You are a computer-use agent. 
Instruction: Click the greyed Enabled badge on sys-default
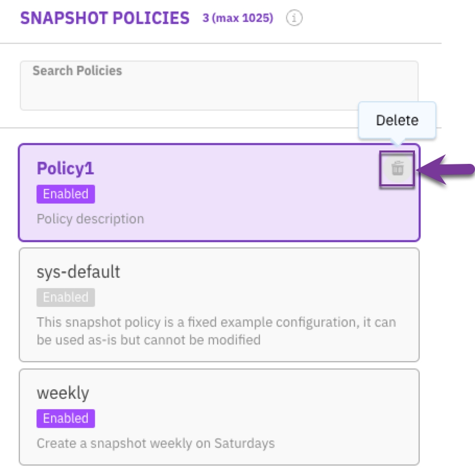click(x=66, y=297)
